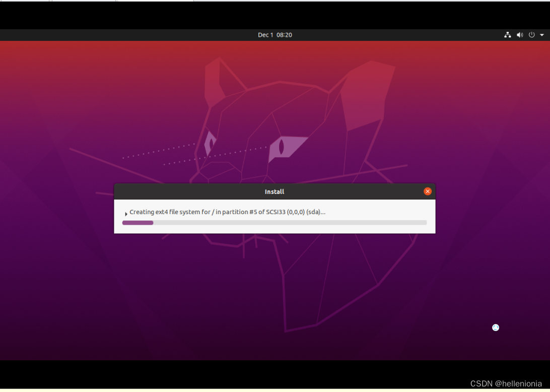Click the Install dialog body area
Image resolution: width=550 pixels, height=392 pixels.
274,217
